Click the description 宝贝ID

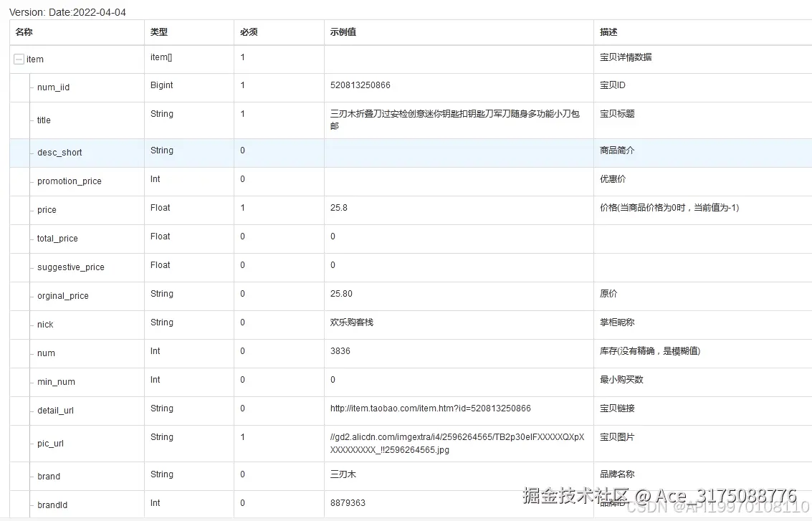tap(613, 85)
